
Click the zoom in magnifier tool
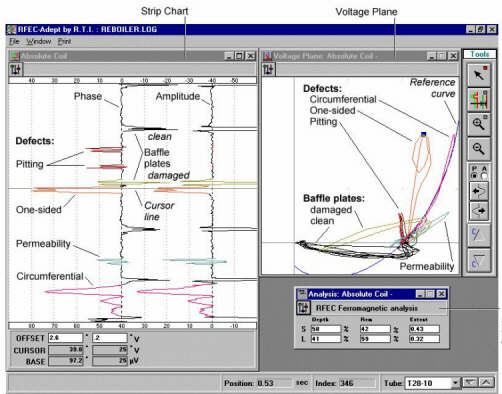click(479, 124)
